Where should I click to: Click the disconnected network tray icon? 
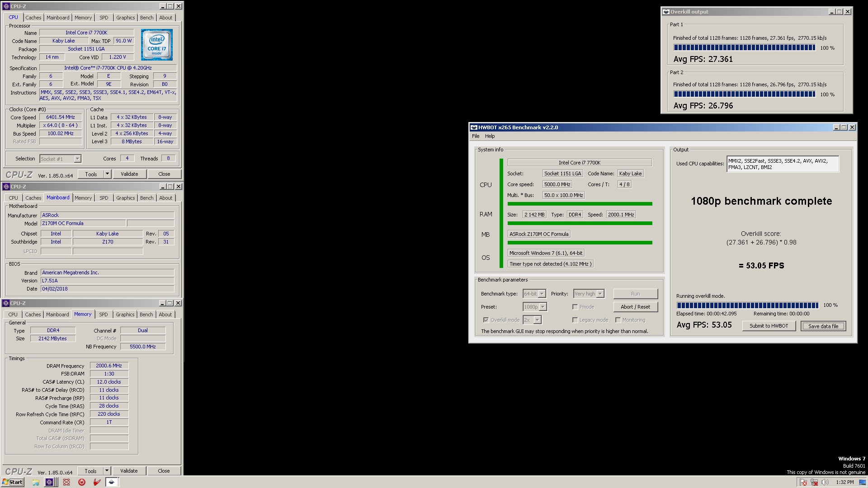(814, 482)
